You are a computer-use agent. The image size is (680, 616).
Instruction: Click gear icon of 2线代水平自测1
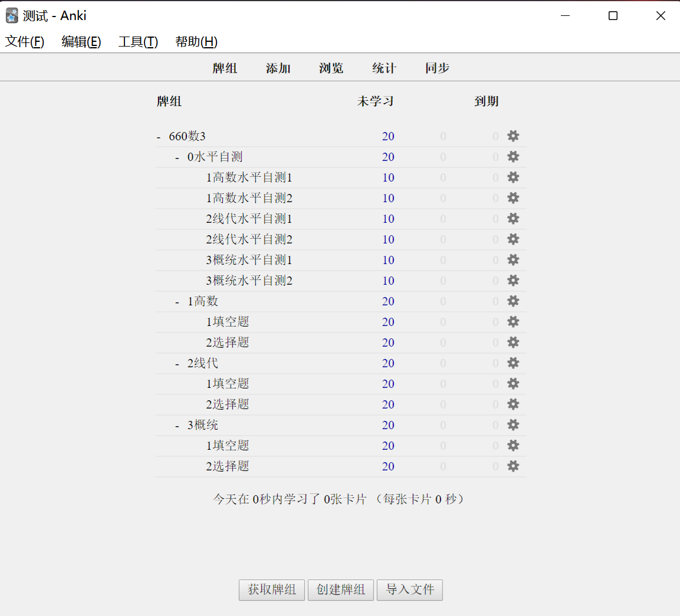click(x=513, y=219)
